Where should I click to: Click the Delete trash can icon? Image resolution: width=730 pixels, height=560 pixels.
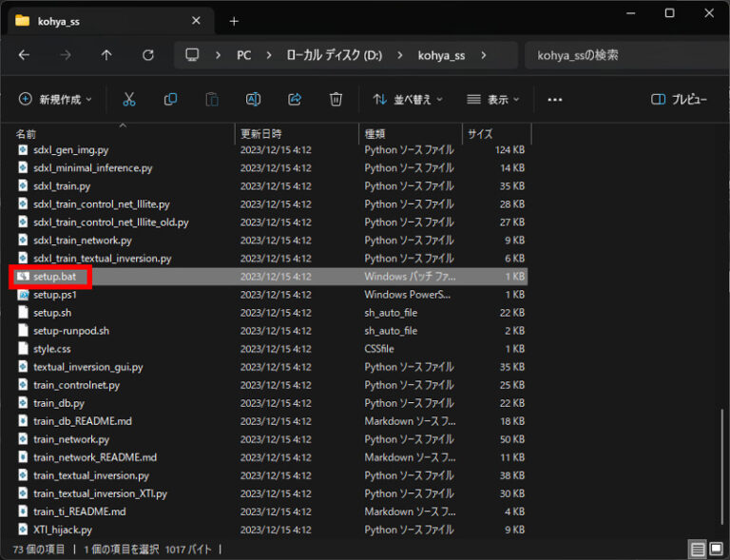tap(336, 99)
